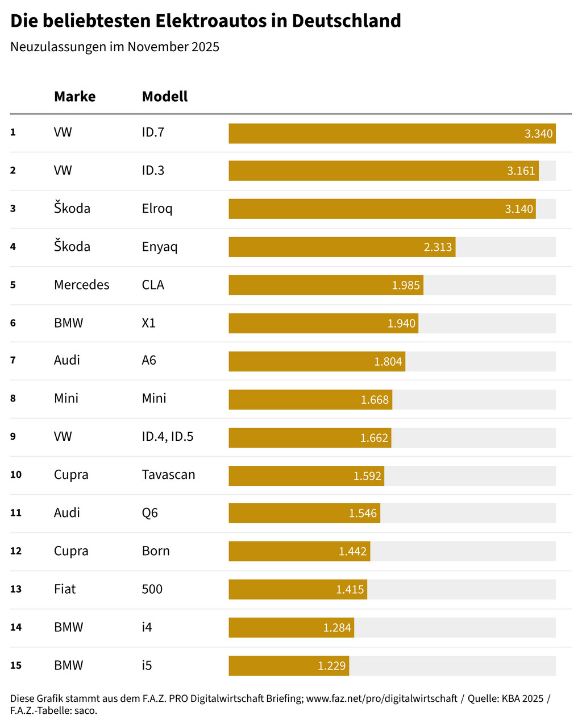Click the chart title about beliebtesten Elektroautos
The width and height of the screenshot is (582, 728).
206,21
